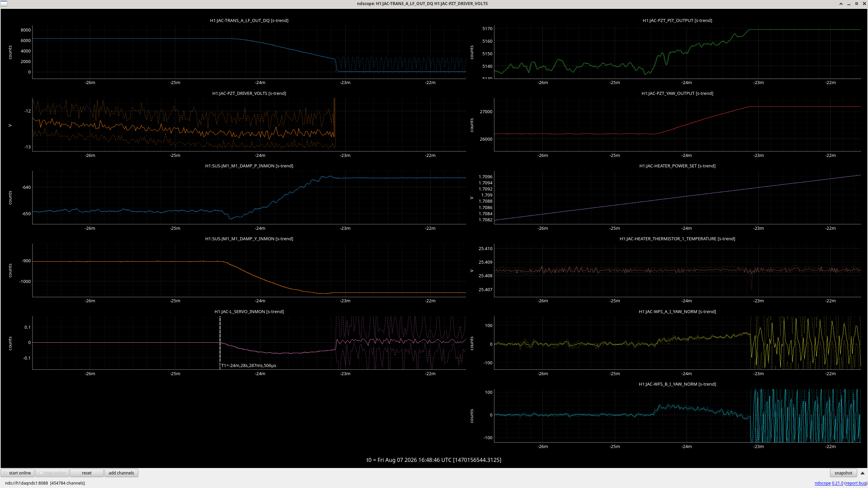The width and height of the screenshot is (868, 488).
Task: Minimize the ndscope window
Action: click(x=849, y=4)
